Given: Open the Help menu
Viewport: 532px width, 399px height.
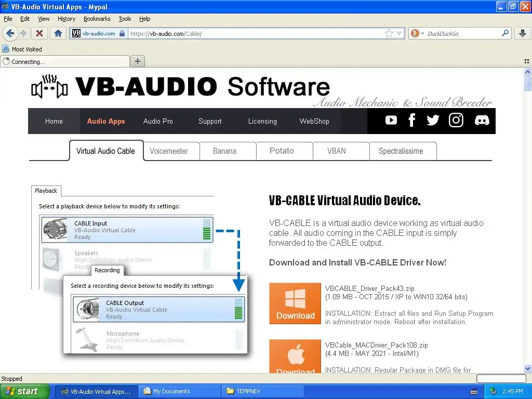Looking at the screenshot, I should tap(144, 19).
